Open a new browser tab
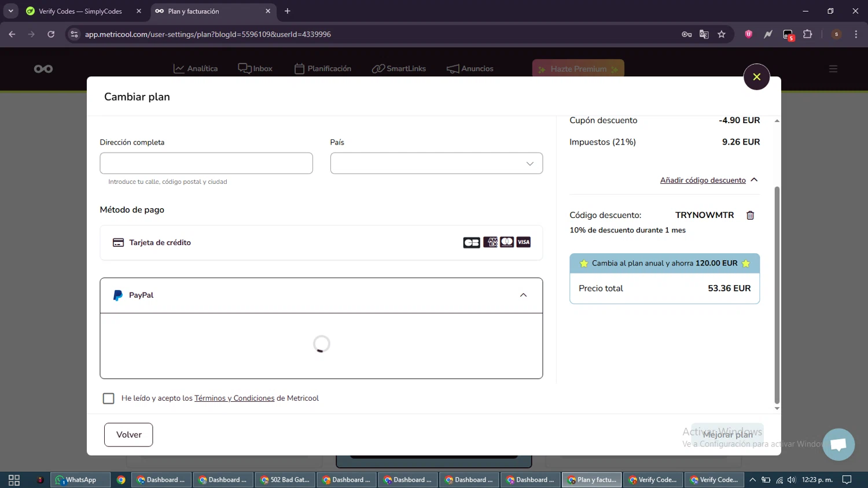 pyautogui.click(x=288, y=11)
